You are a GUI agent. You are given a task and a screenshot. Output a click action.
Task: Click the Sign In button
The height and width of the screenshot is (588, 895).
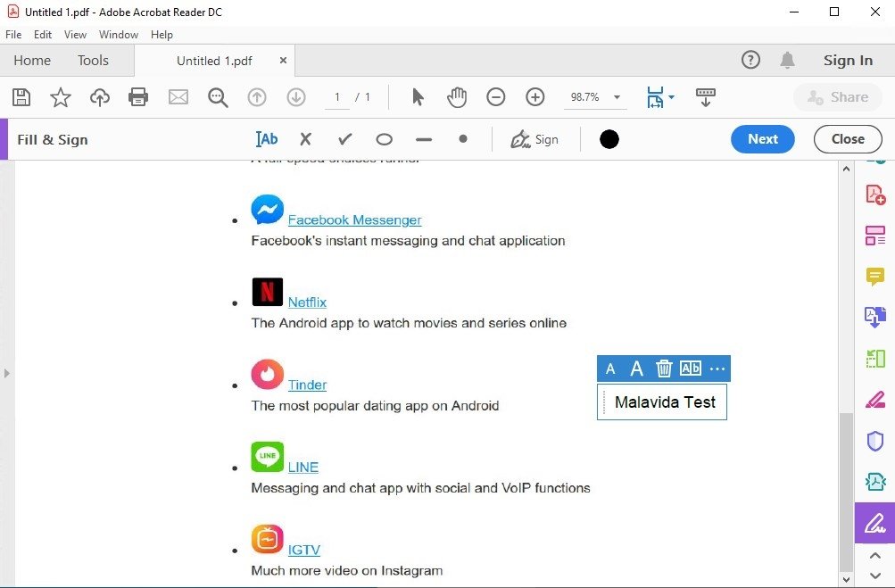click(x=848, y=61)
